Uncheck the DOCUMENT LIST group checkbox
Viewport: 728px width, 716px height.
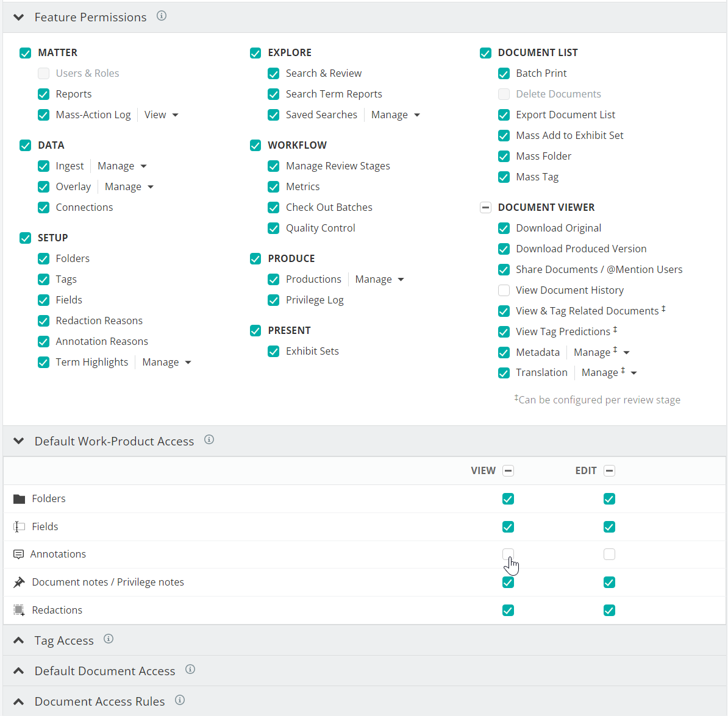[486, 53]
